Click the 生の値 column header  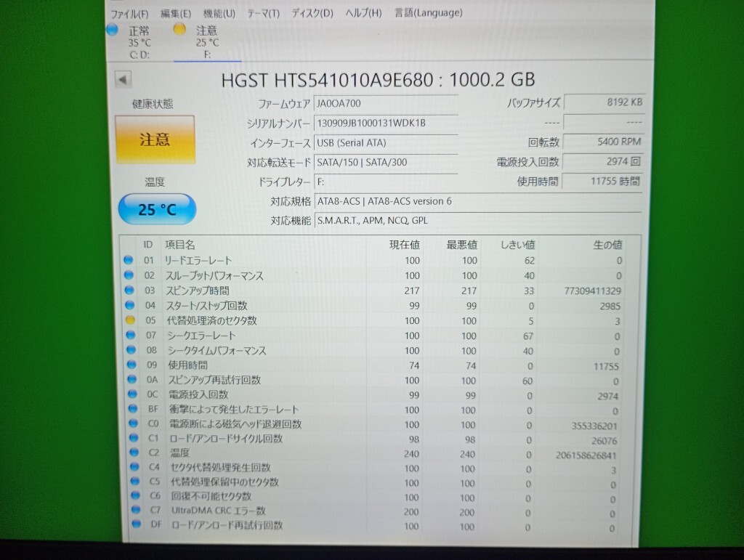(x=607, y=245)
